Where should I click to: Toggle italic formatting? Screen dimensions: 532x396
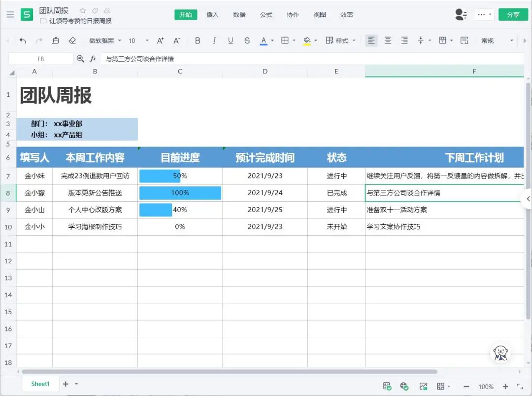tap(214, 41)
